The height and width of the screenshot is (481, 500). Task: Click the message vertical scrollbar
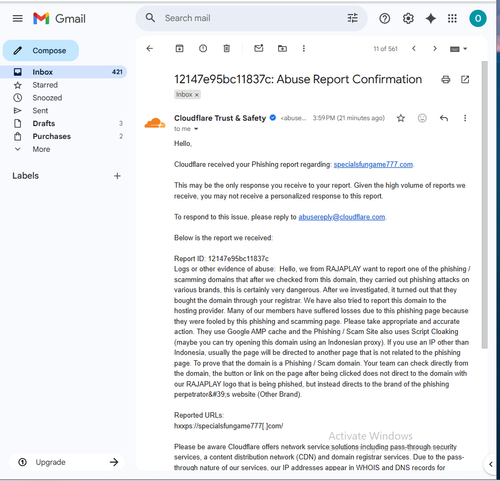pos(485,205)
